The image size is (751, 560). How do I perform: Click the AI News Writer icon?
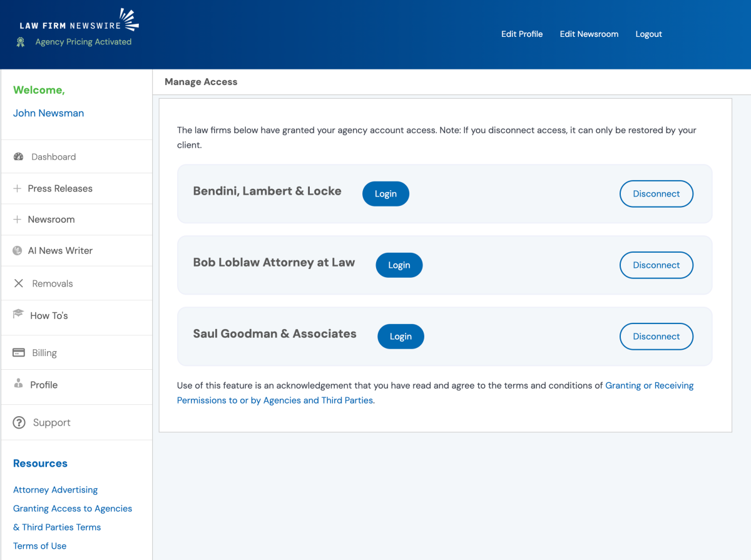18,251
